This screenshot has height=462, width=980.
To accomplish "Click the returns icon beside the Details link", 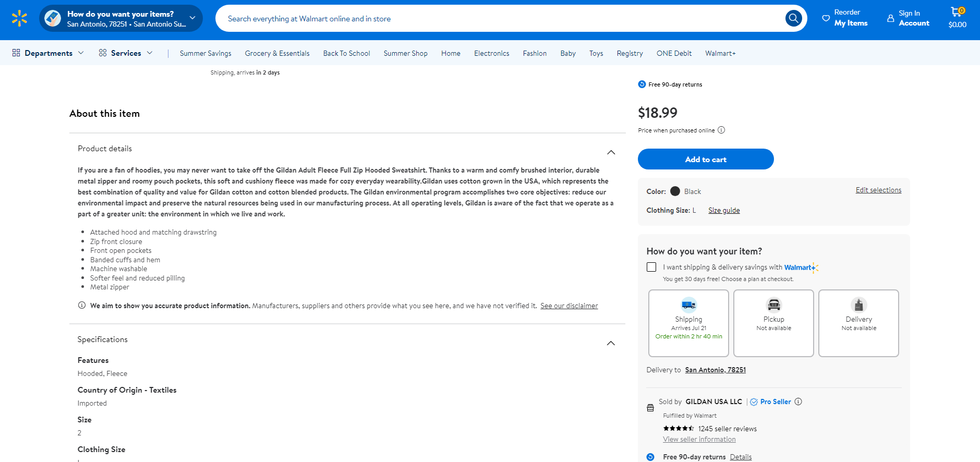I will click(x=650, y=457).
